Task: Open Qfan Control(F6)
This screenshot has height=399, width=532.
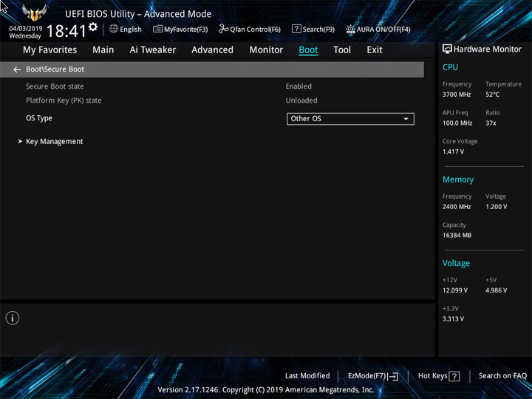Action: coord(250,29)
